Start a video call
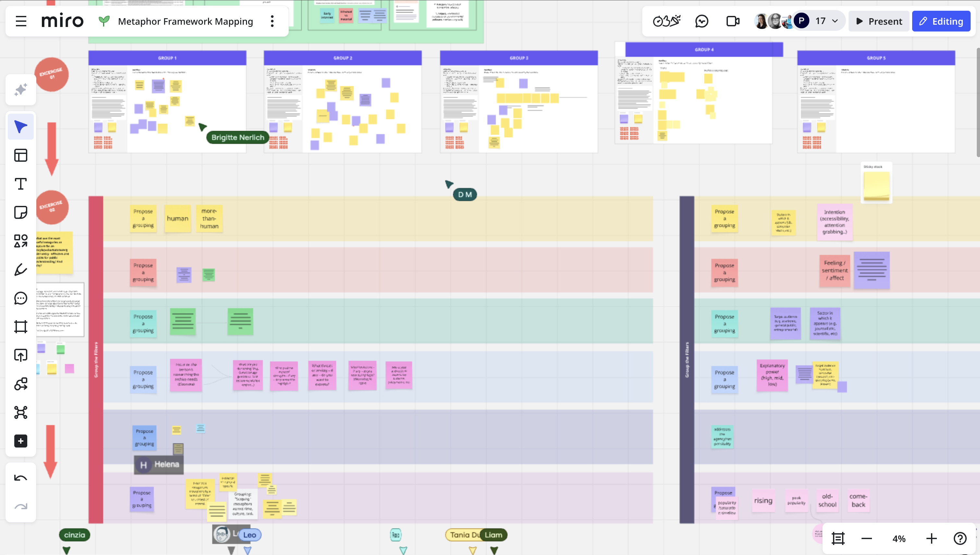 (x=733, y=21)
